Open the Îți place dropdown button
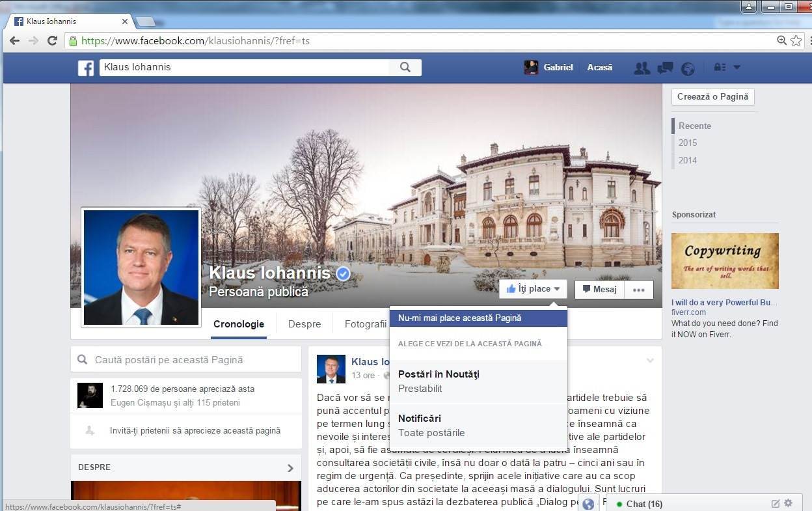812x511 pixels. click(533, 289)
